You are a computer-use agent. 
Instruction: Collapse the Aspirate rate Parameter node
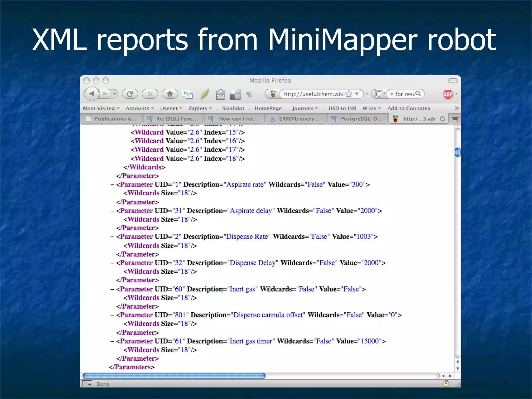click(112, 185)
